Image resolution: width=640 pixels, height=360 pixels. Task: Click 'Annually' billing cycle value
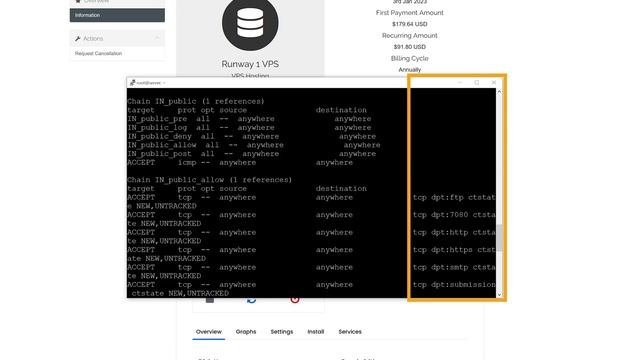409,70
